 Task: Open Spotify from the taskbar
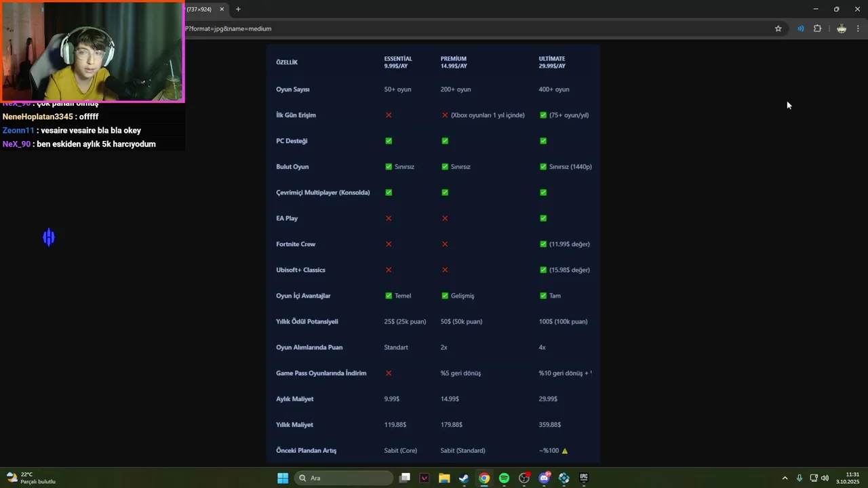click(x=504, y=478)
